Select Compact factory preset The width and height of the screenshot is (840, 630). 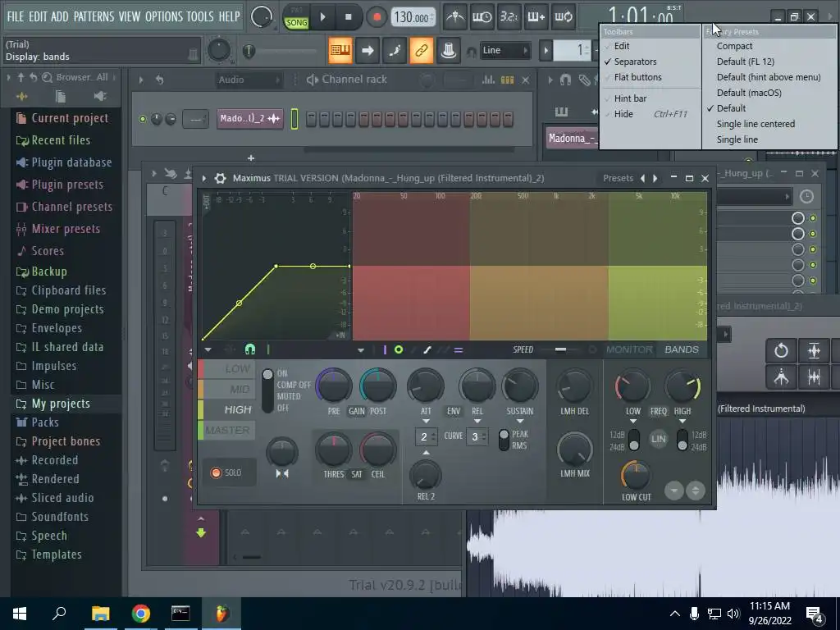click(734, 46)
